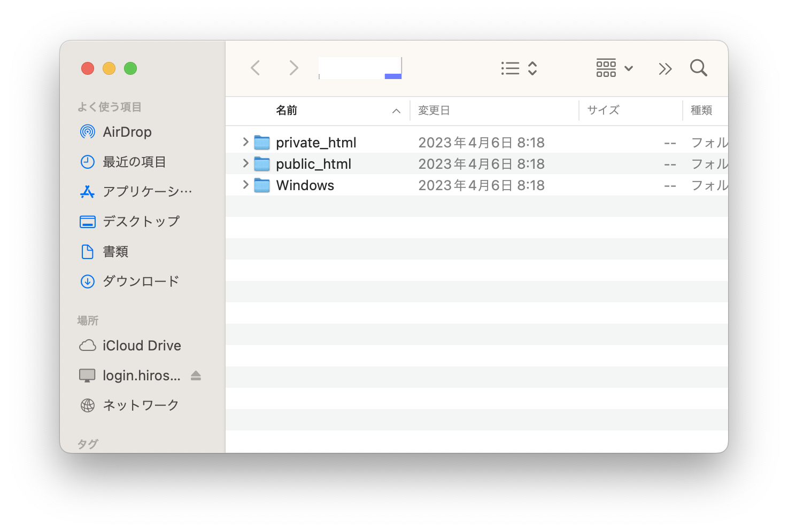Open the list view switcher

(519, 68)
